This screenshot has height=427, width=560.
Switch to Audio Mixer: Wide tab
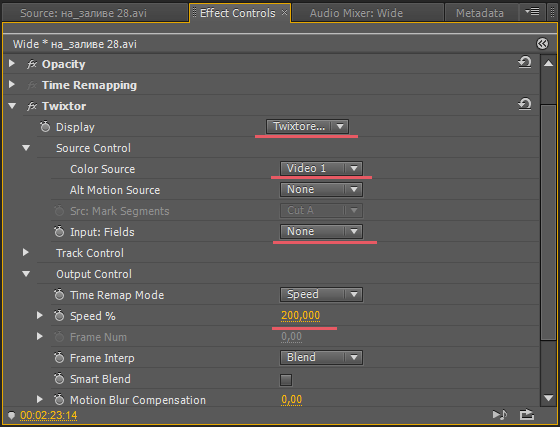point(368,13)
